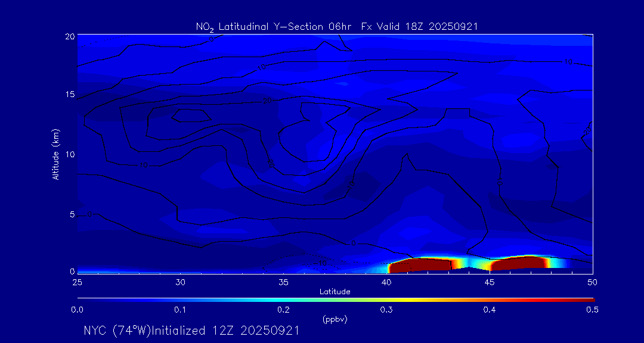This screenshot has height=343, width=644.
Task: Click the "Latitude" x-axis label
Action: 335,292
